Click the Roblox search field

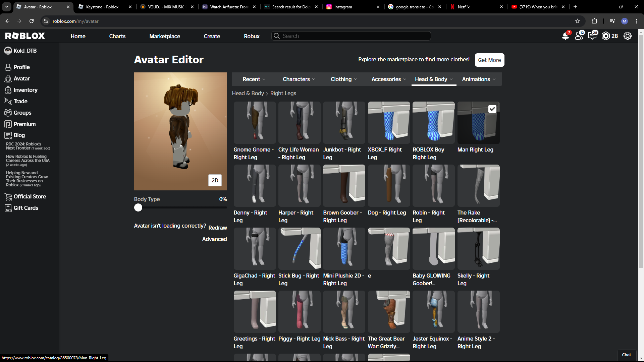[x=351, y=36]
